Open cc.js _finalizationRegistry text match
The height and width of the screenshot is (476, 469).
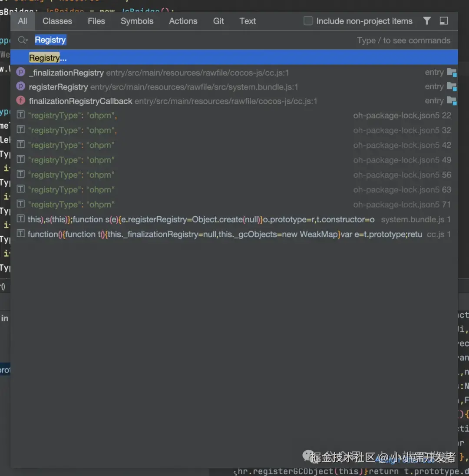coord(234,235)
